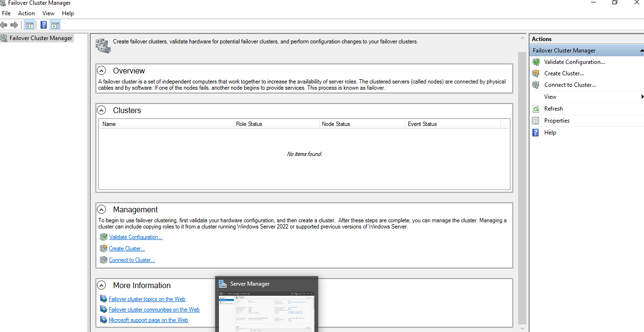This screenshot has width=644, height=332.
Task: Sort clusters by Event Status column header
Action: pyautogui.click(x=453, y=124)
